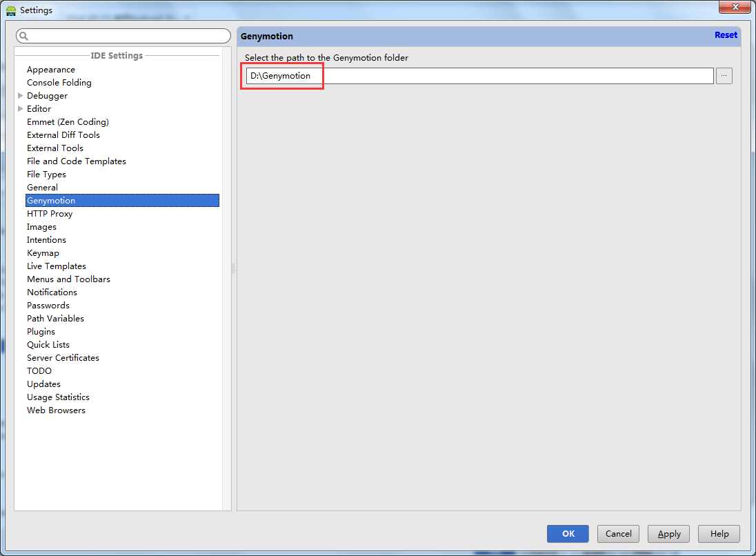Close the Settings dialog window

735,7
